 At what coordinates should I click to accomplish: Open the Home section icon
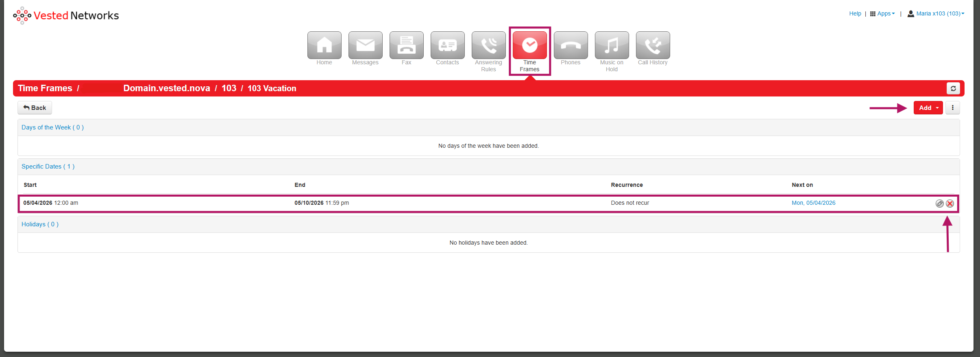pos(324,45)
